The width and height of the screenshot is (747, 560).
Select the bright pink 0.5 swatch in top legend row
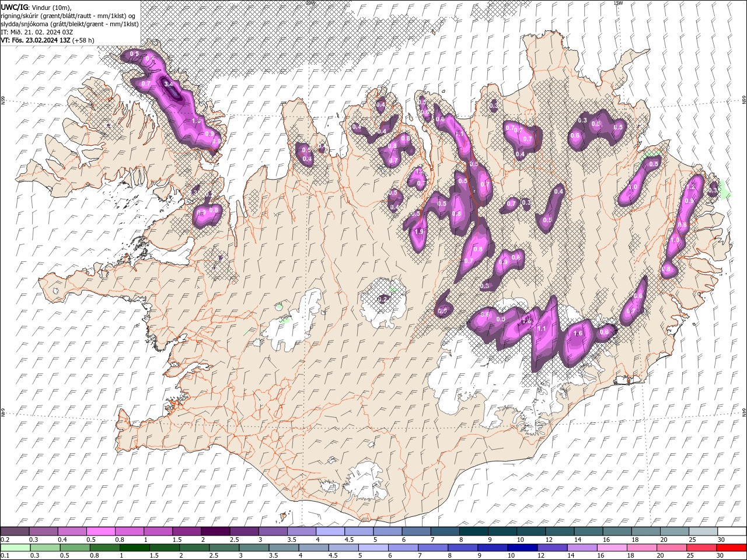(x=100, y=531)
